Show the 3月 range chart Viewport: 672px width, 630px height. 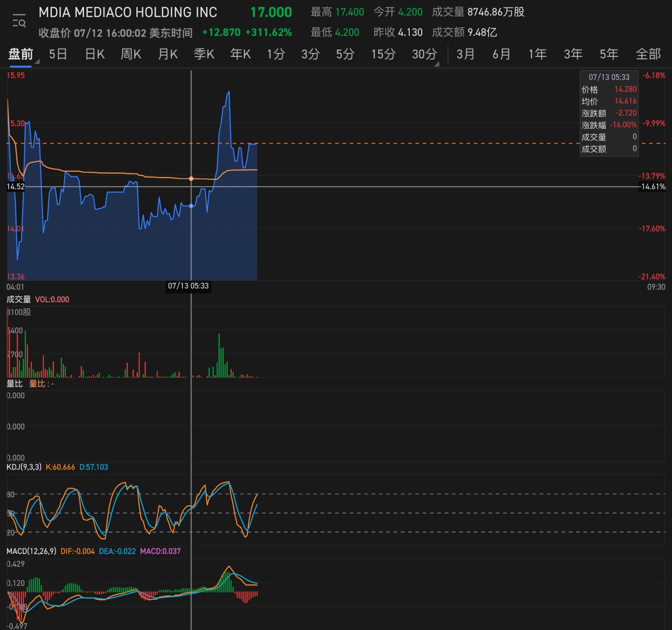465,54
